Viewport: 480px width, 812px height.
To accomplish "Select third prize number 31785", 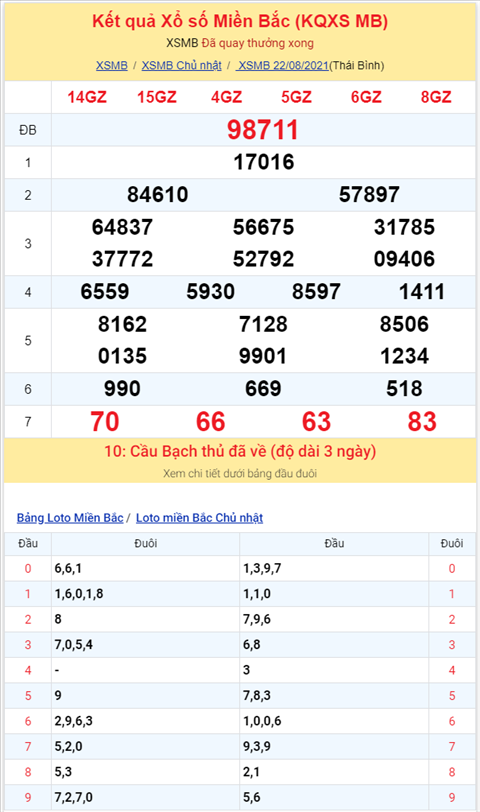I will pyautogui.click(x=404, y=227).
